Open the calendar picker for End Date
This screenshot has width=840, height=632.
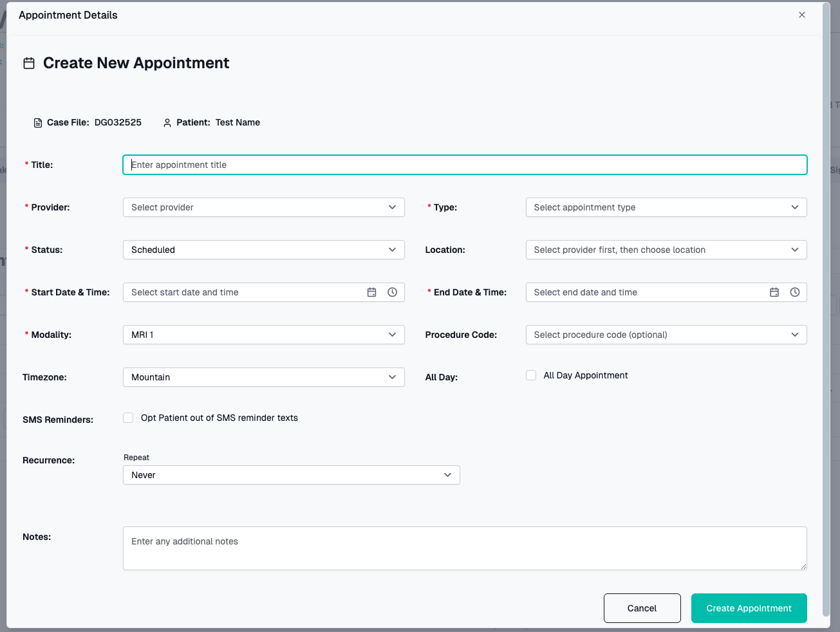pos(774,292)
